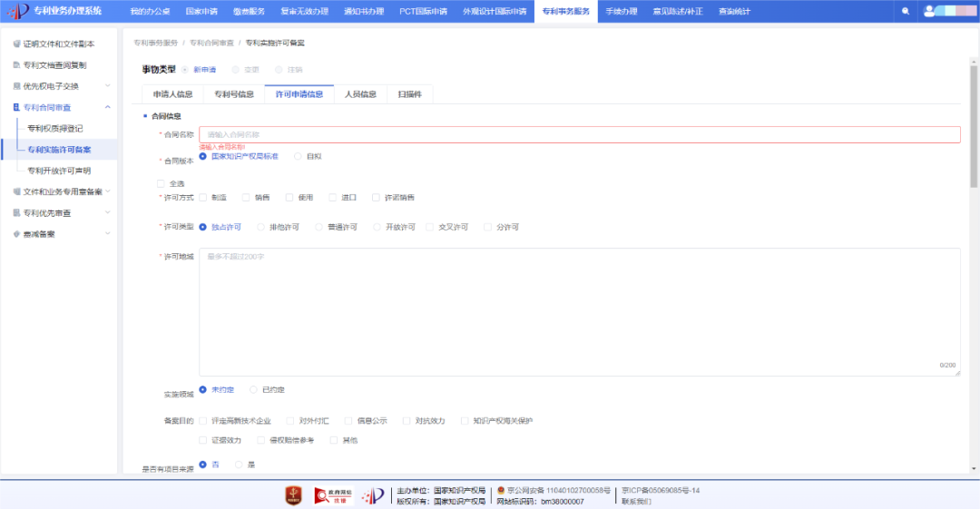Select 已约定 for implementation field
980x509 pixels.
click(x=253, y=389)
